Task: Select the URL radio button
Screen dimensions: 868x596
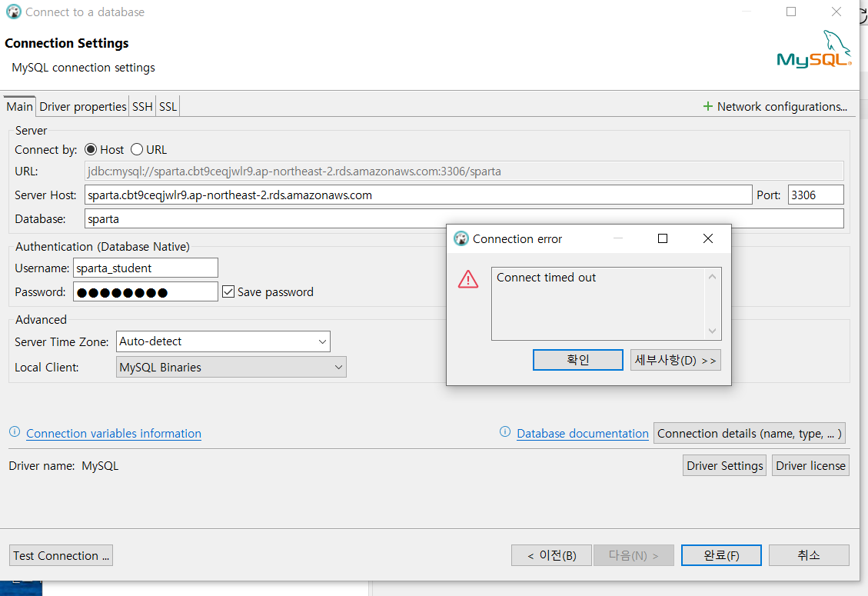Action: (x=137, y=149)
